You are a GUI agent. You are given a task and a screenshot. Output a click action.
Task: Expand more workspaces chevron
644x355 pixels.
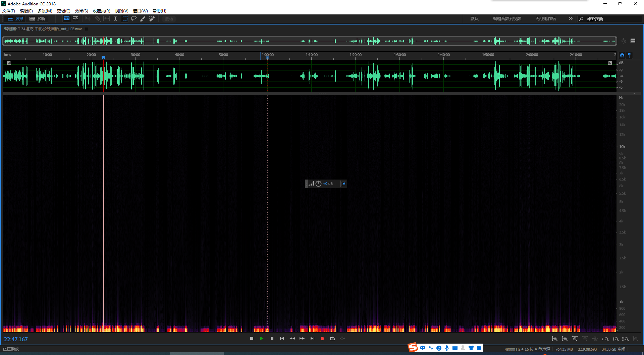pyautogui.click(x=571, y=19)
